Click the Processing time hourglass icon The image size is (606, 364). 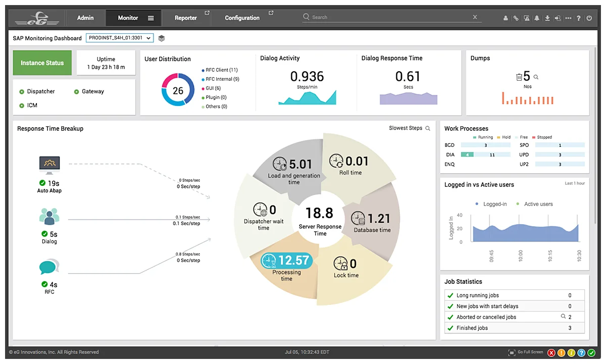269,261
